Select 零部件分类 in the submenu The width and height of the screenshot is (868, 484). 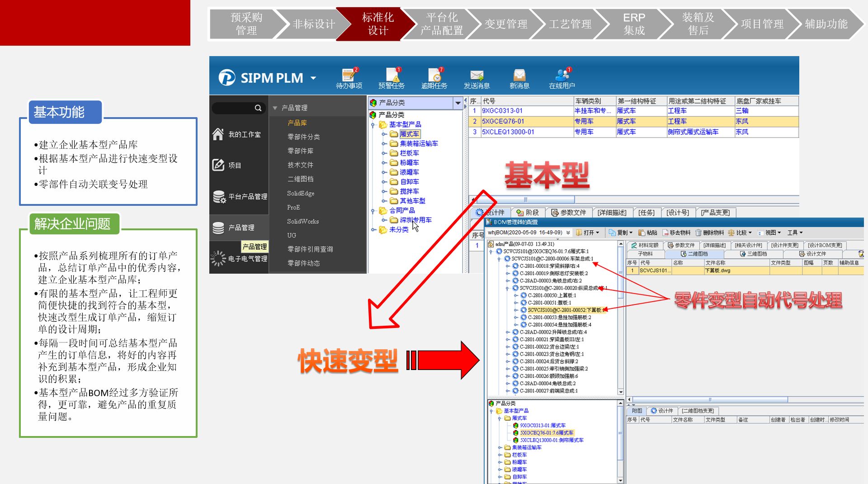click(x=303, y=137)
